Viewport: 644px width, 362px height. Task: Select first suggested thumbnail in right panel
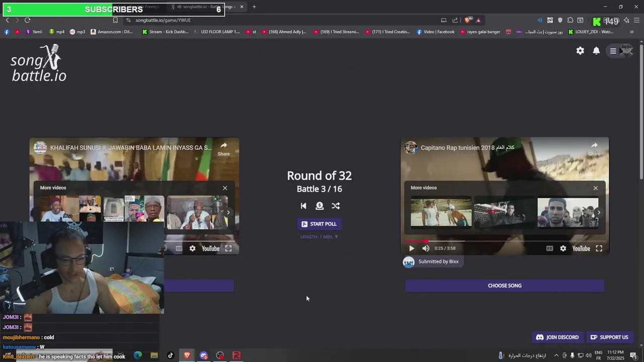[x=441, y=213]
